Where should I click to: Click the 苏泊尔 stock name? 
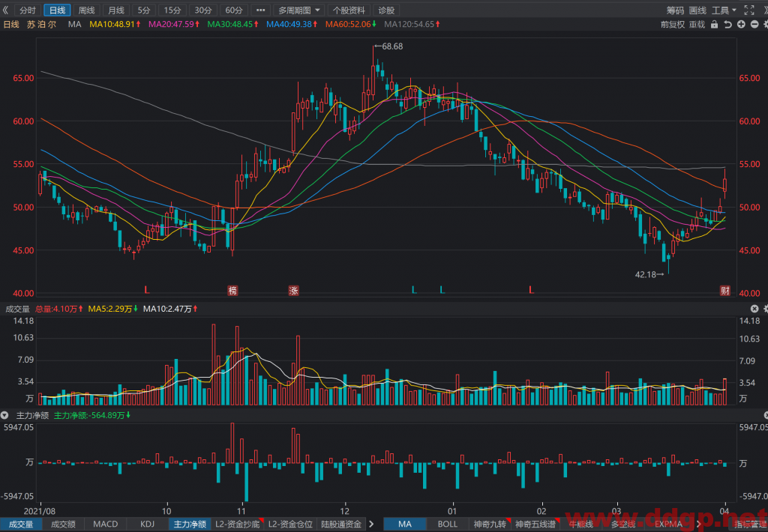[42, 24]
